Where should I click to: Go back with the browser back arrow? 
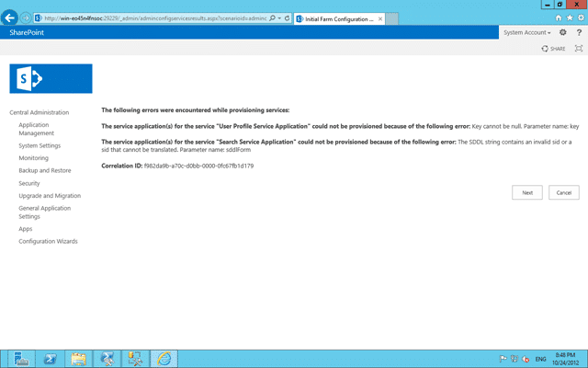(x=9, y=17)
